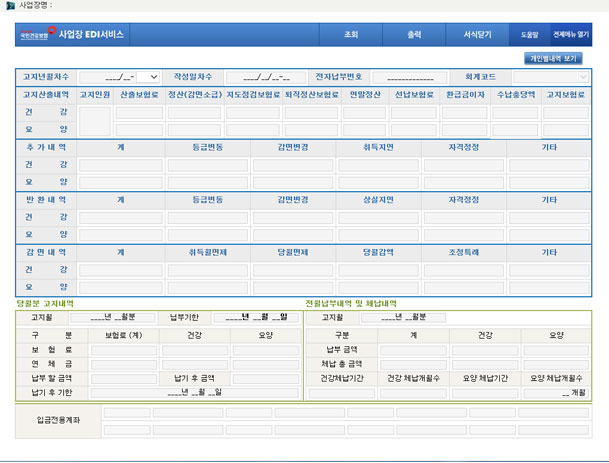Open the 출력 menu
Screen dimensions: 609x463
pyautogui.click(x=414, y=35)
